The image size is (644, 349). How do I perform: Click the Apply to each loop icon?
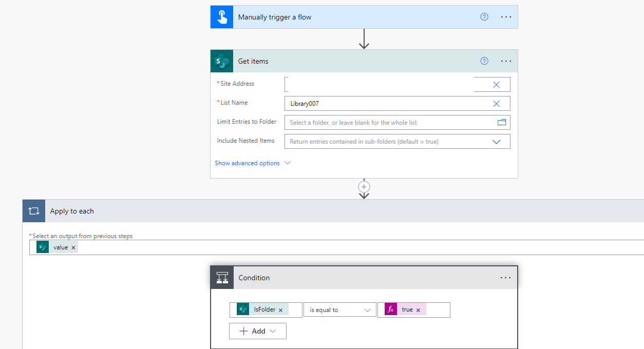(34, 211)
